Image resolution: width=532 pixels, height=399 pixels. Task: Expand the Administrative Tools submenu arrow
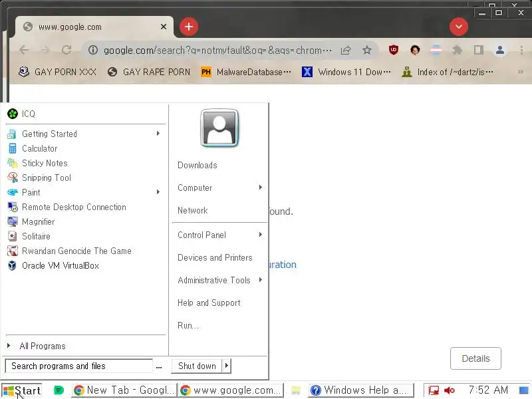click(260, 280)
